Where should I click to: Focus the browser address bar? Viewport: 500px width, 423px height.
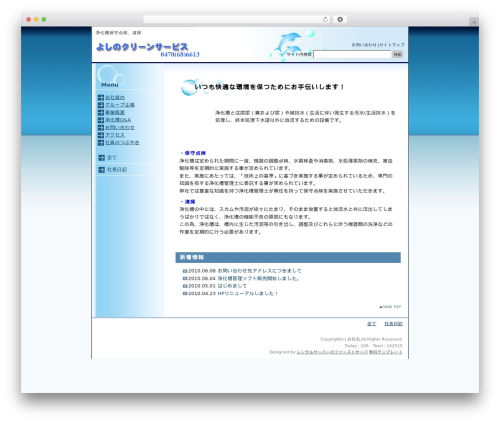pos(236,19)
